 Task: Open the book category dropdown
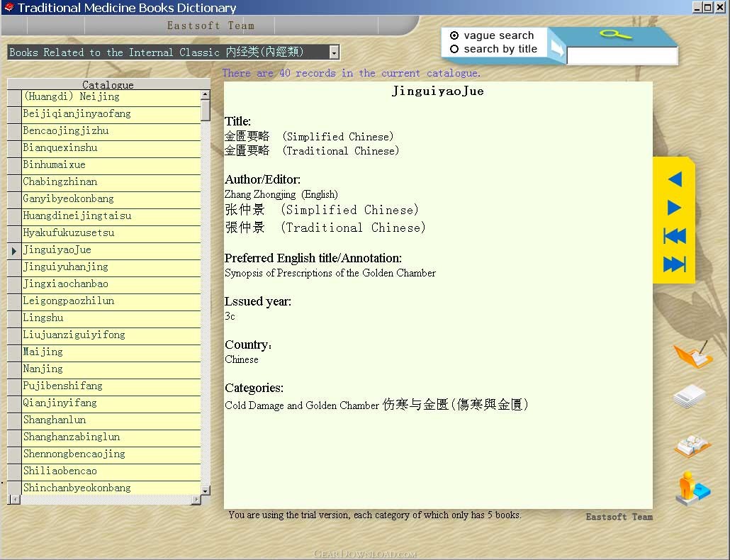(x=334, y=52)
